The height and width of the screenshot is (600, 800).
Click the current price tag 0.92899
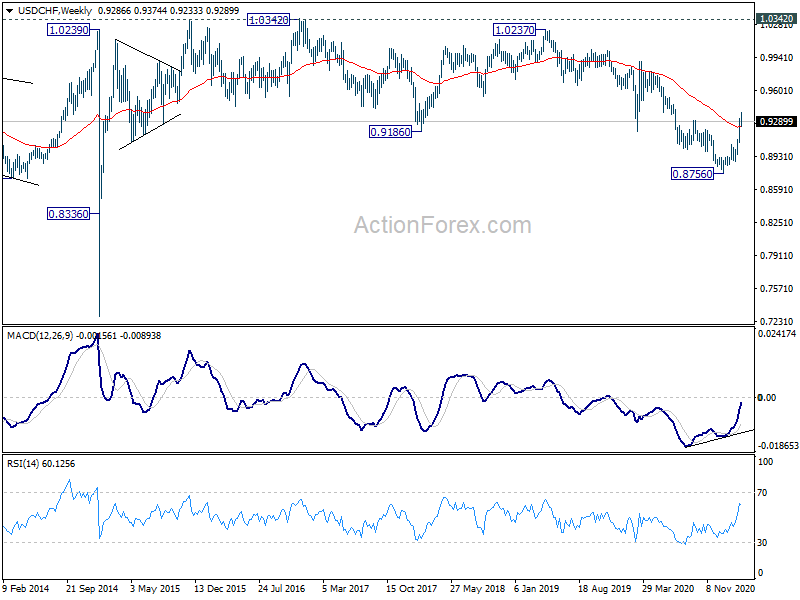click(x=776, y=121)
